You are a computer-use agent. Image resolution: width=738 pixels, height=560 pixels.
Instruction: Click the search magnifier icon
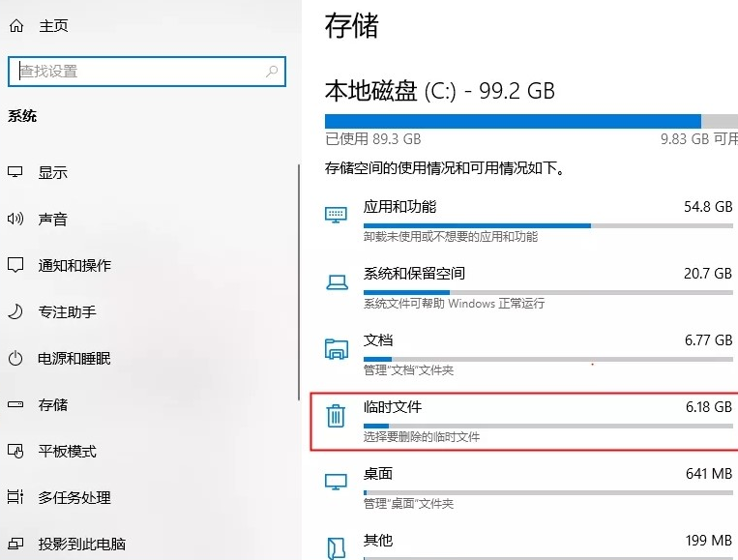273,71
